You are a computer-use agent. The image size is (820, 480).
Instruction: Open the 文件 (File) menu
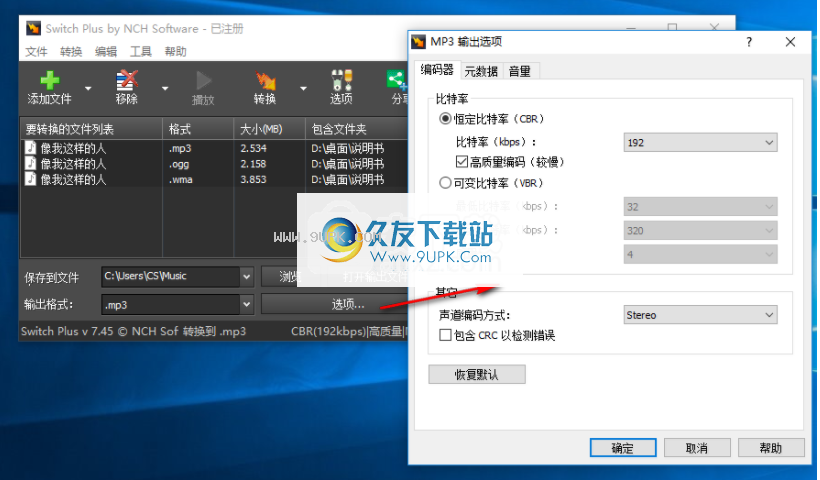click(36, 52)
